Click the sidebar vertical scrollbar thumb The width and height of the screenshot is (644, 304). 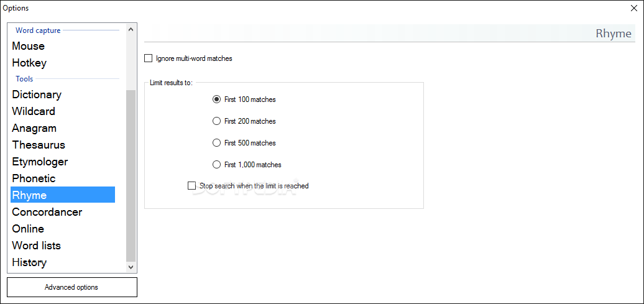tap(131, 174)
